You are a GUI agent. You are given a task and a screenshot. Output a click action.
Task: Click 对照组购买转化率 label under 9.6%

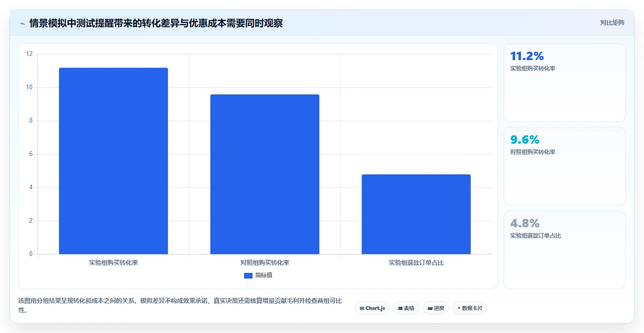[x=533, y=152]
